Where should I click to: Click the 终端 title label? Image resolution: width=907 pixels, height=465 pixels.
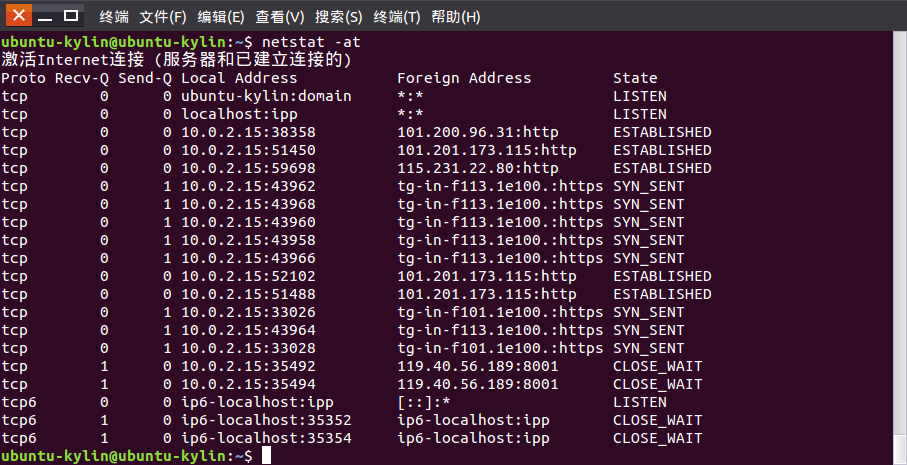114,17
